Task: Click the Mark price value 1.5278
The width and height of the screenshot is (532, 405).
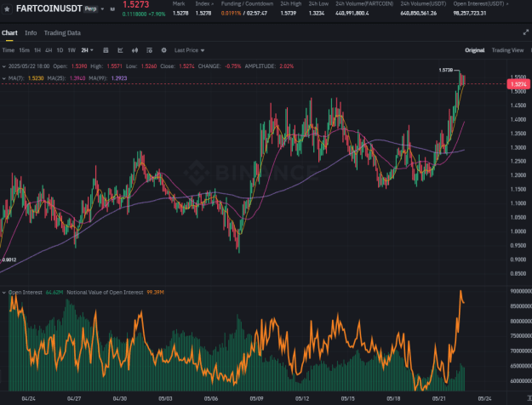Action: pyautogui.click(x=180, y=14)
